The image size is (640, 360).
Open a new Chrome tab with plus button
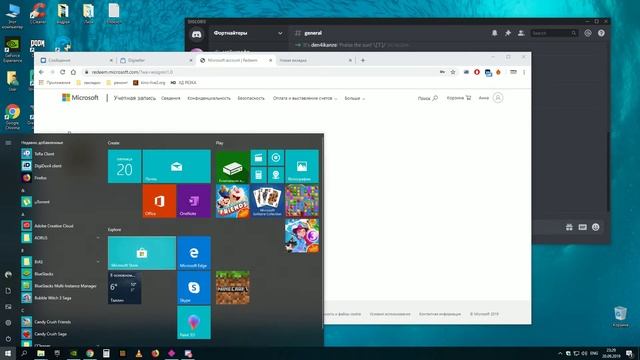click(x=362, y=60)
